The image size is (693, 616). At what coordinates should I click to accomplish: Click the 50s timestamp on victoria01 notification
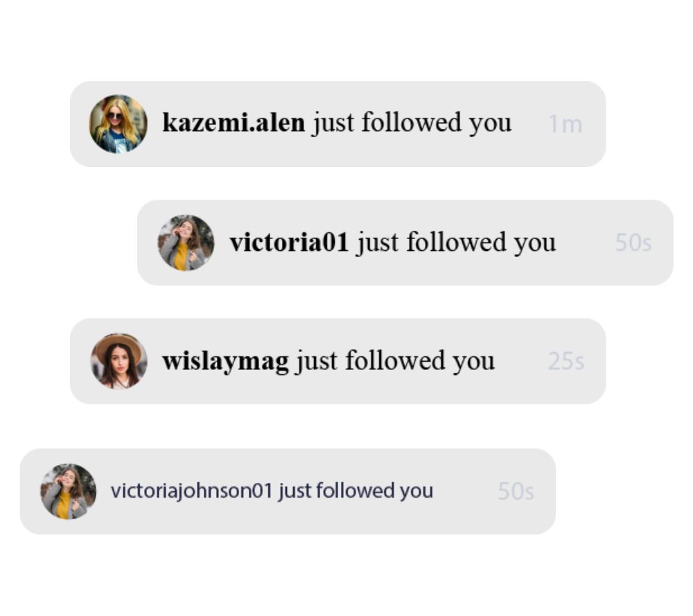(633, 243)
